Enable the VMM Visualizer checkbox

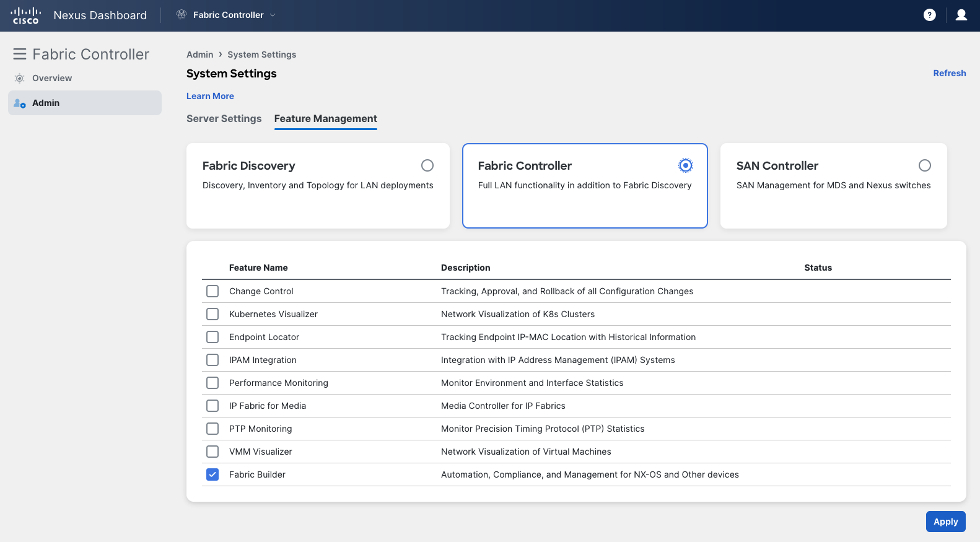212,452
